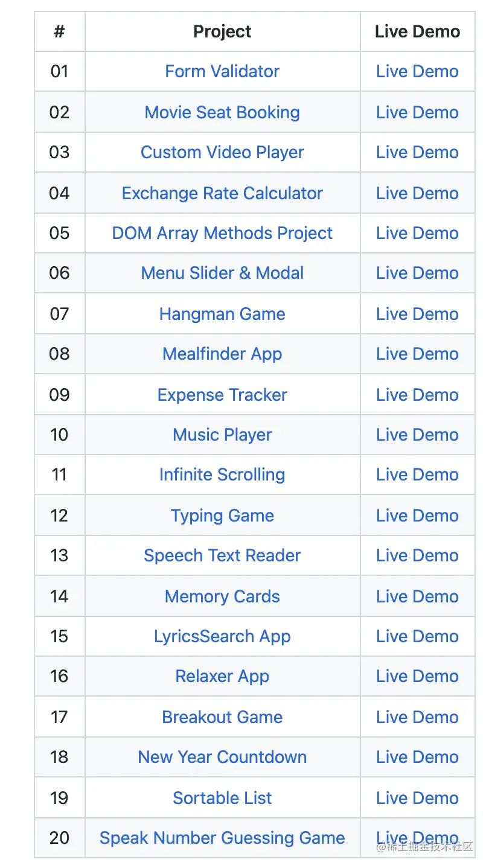Viewport: 489px width, 868px height.
Task: Open the Relaxer App project link
Action: point(222,676)
